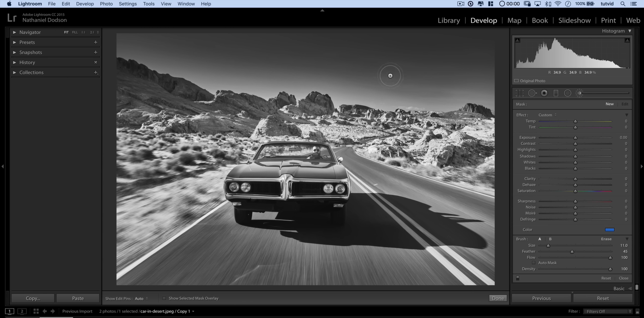
Task: Open the grid view in the filmstrip
Action: (x=36, y=311)
